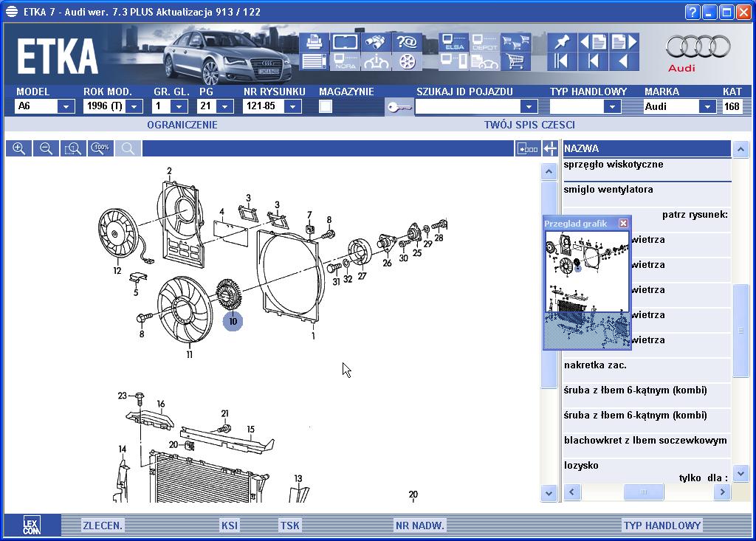756x541 pixels.
Task: Select the zoom region magnifier tool
Action: pos(73,148)
